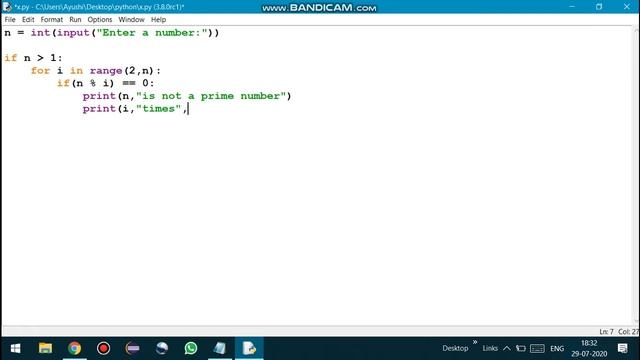Expand the Desktop toolbar chevron

point(475,342)
